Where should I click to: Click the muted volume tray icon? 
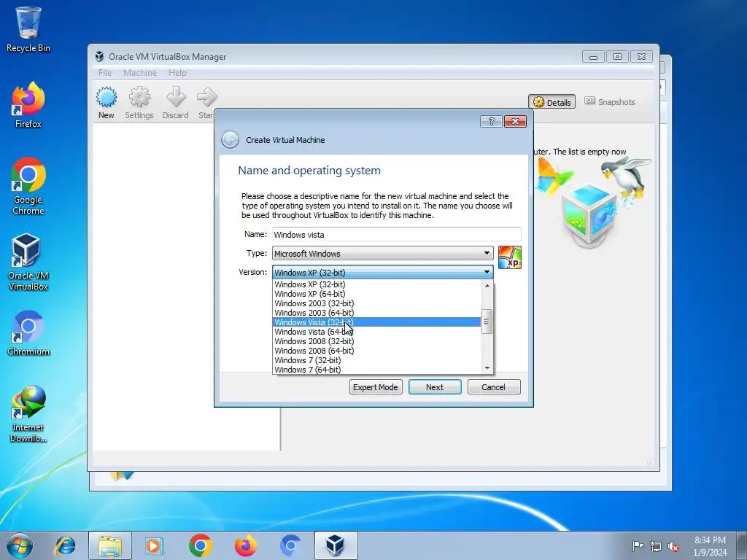coord(673,546)
